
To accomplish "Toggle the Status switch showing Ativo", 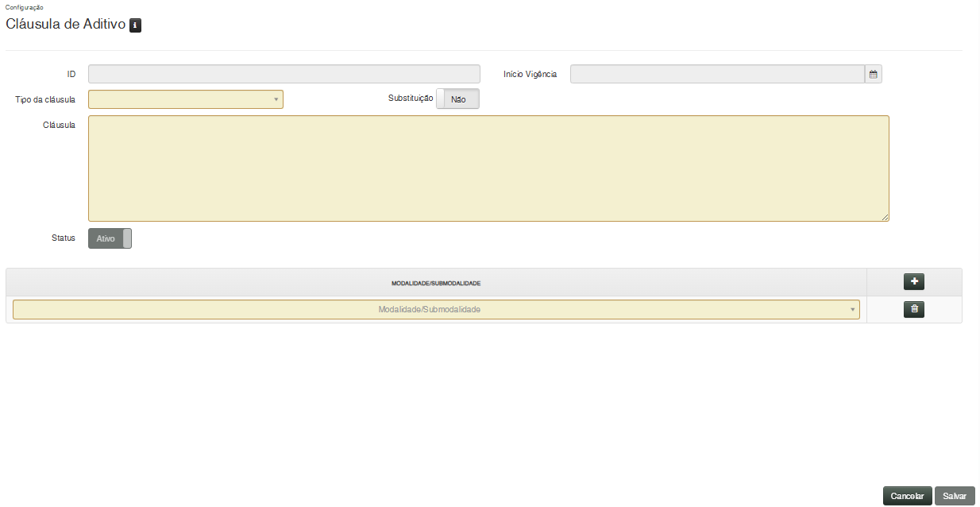I will click(x=110, y=238).
